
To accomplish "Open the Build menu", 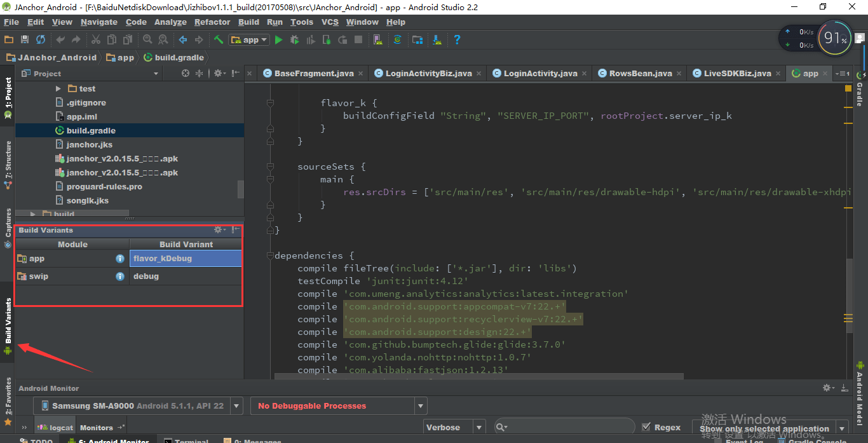I will (x=248, y=22).
